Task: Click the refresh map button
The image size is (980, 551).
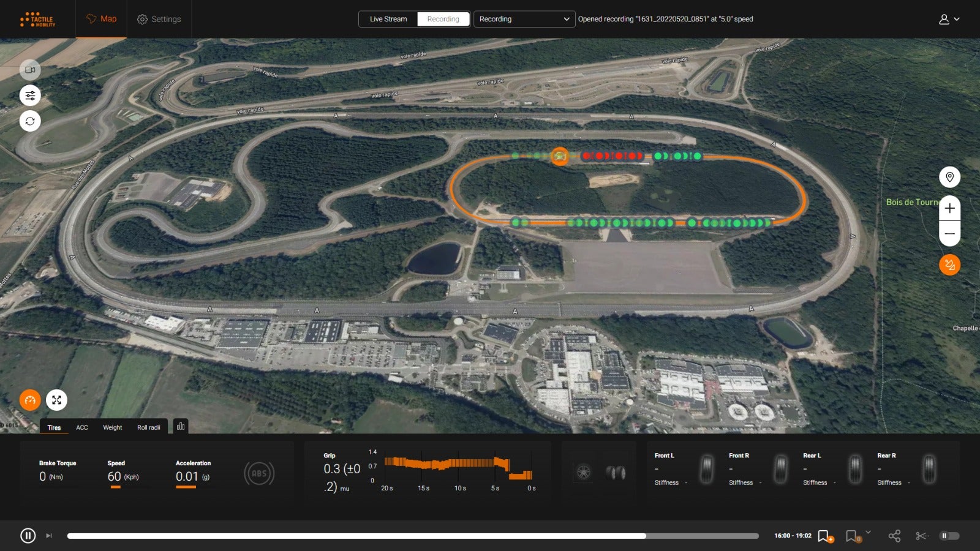Action: coord(30,121)
